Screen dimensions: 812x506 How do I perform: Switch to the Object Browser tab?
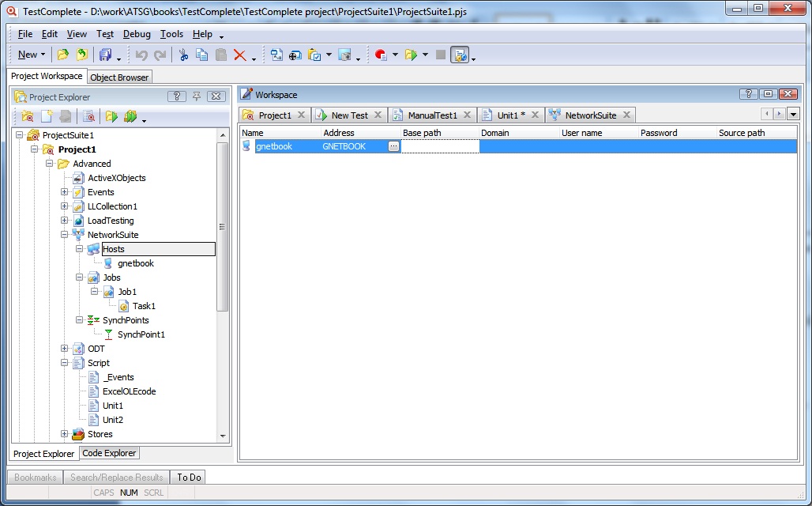tap(119, 77)
